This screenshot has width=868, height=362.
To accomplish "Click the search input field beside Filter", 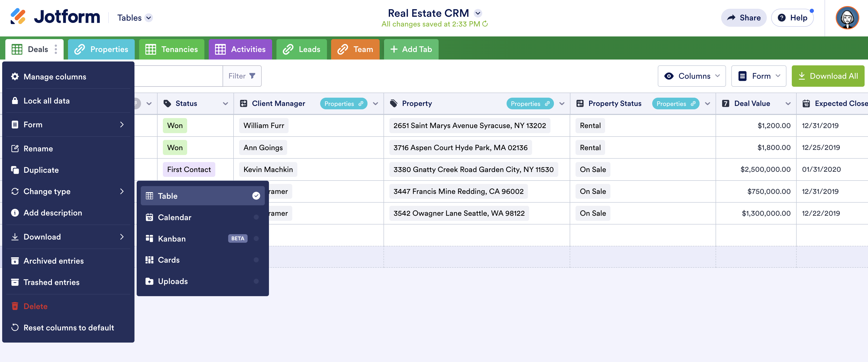I will coord(179,76).
